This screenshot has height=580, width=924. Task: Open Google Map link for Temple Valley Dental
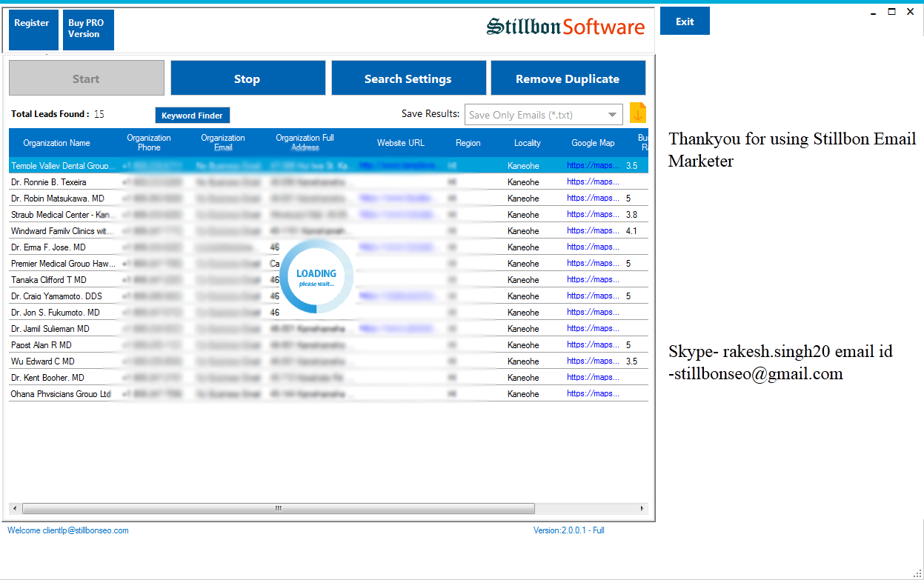[x=593, y=166]
